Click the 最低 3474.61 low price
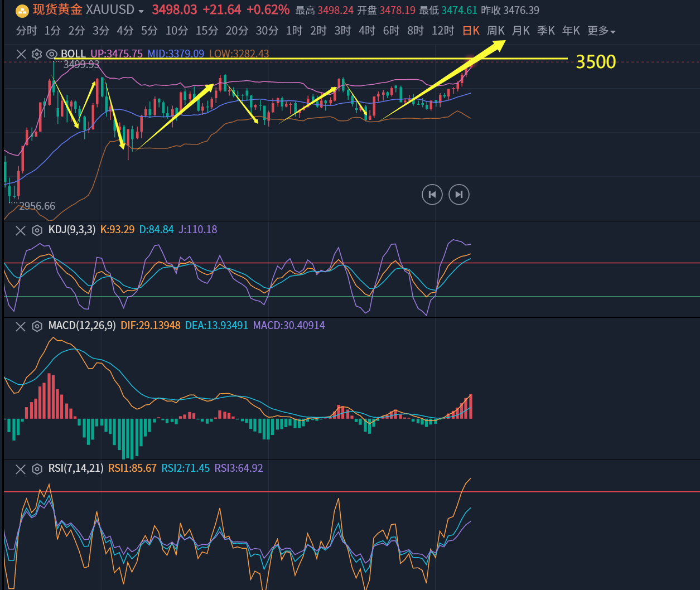 point(448,11)
